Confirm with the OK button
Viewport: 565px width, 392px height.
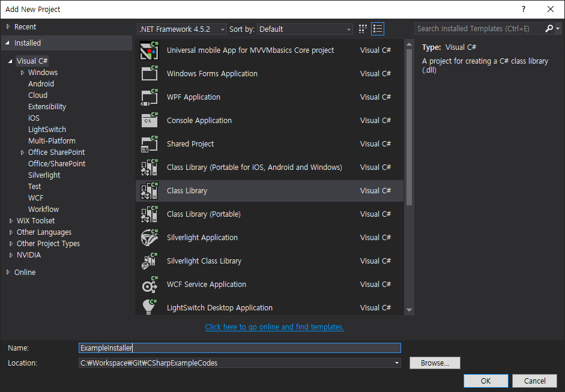coord(486,381)
